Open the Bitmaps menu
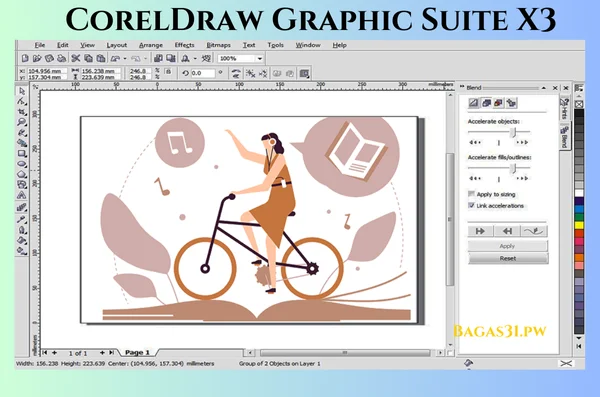600x397 pixels. [x=218, y=45]
